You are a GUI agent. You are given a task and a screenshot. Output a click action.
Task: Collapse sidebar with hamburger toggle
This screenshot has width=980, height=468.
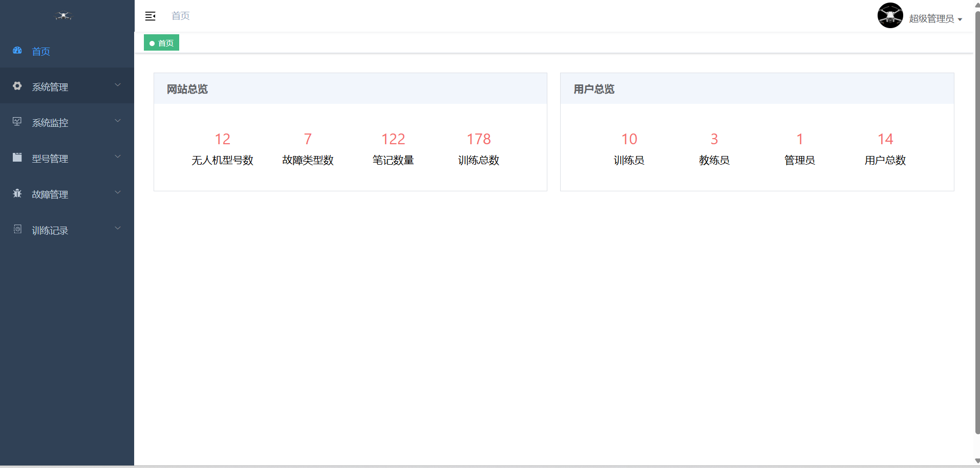150,16
